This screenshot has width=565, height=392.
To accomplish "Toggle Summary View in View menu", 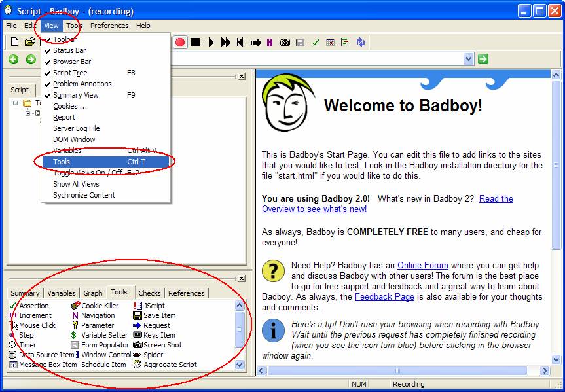I will coord(76,95).
